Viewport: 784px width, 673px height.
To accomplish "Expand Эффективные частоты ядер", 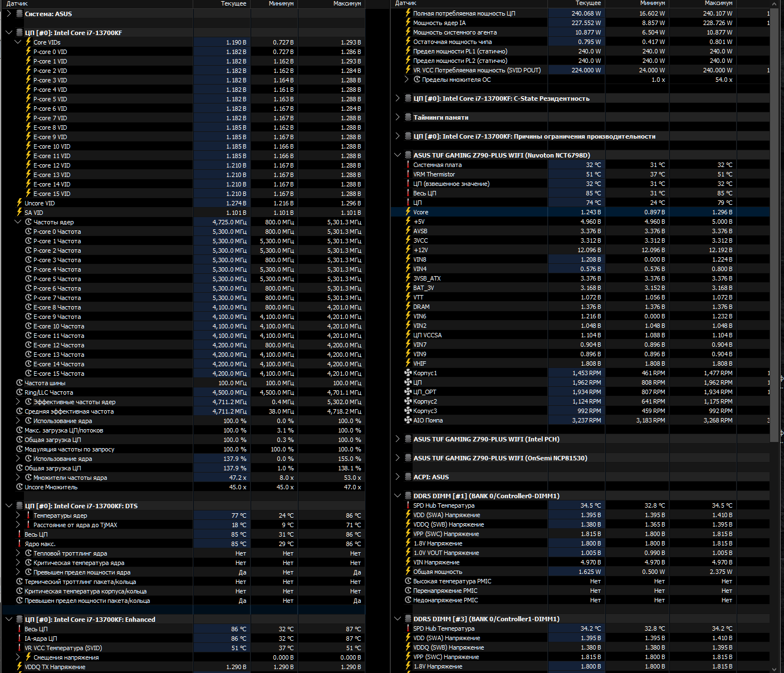I will click(18, 401).
